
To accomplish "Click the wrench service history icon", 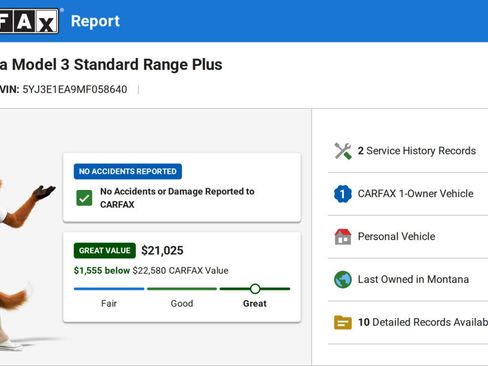I will pos(343,151).
